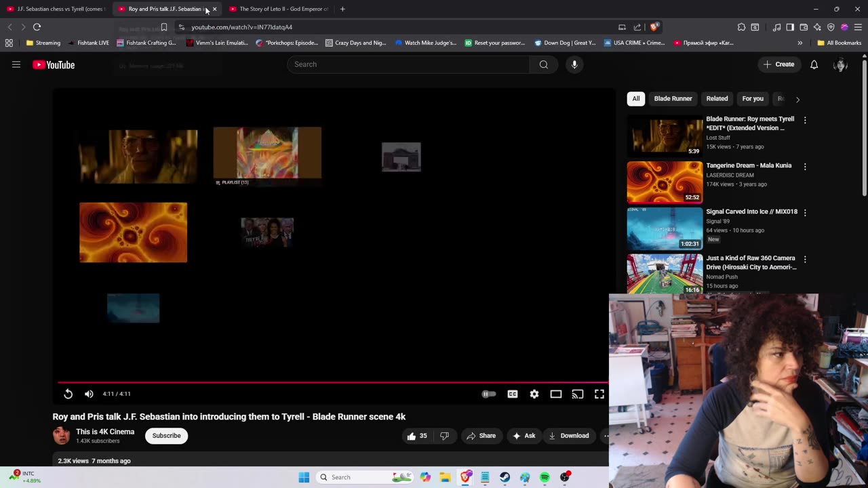Open Signal Carved Into Ice video title
The height and width of the screenshot is (488, 868).
pyautogui.click(x=751, y=211)
